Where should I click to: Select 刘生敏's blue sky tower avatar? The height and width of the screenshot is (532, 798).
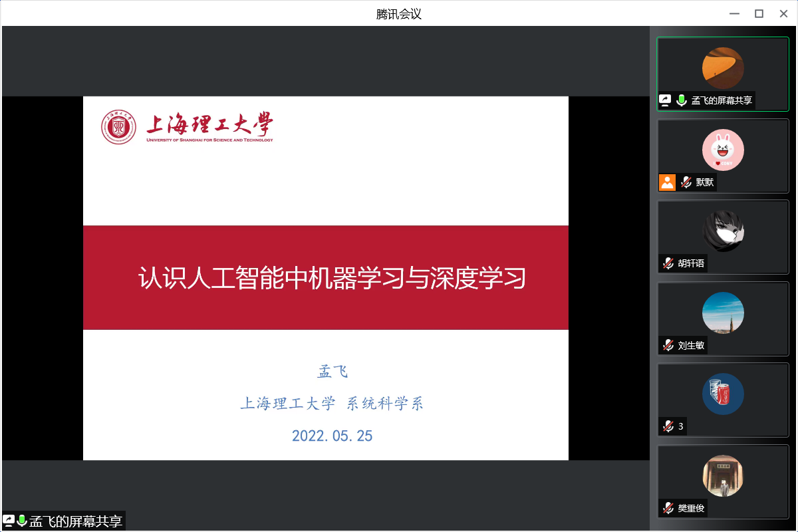[723, 313]
